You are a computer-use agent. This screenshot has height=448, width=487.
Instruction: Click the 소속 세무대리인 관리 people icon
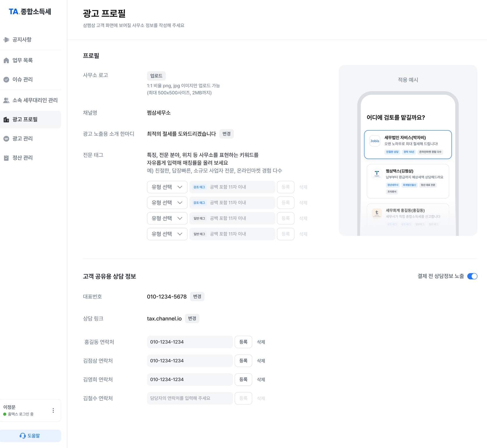(6, 100)
